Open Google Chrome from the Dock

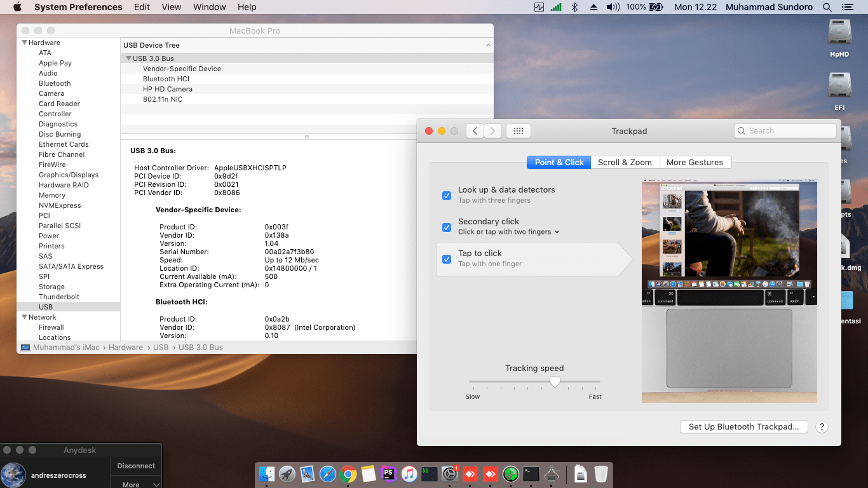[348, 474]
